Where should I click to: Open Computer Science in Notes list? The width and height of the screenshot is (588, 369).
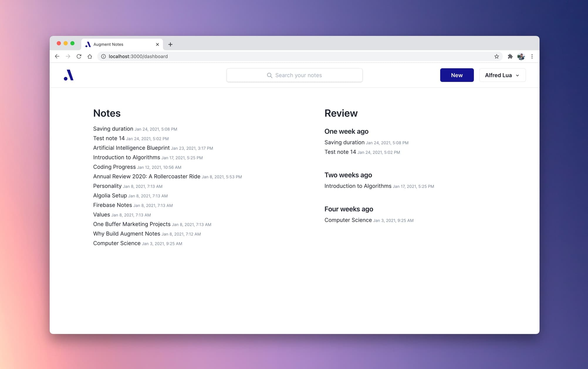point(117,243)
